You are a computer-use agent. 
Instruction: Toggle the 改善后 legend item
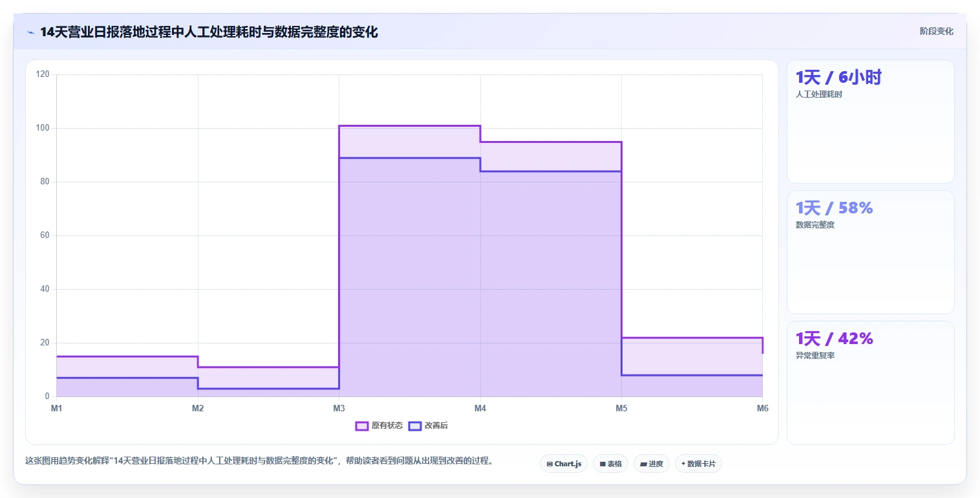[428, 426]
